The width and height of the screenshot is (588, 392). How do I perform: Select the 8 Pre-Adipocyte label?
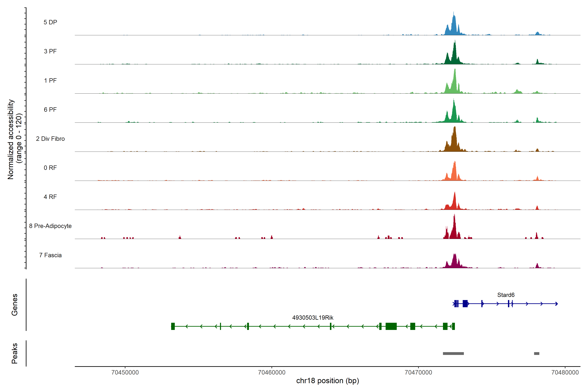(50, 226)
